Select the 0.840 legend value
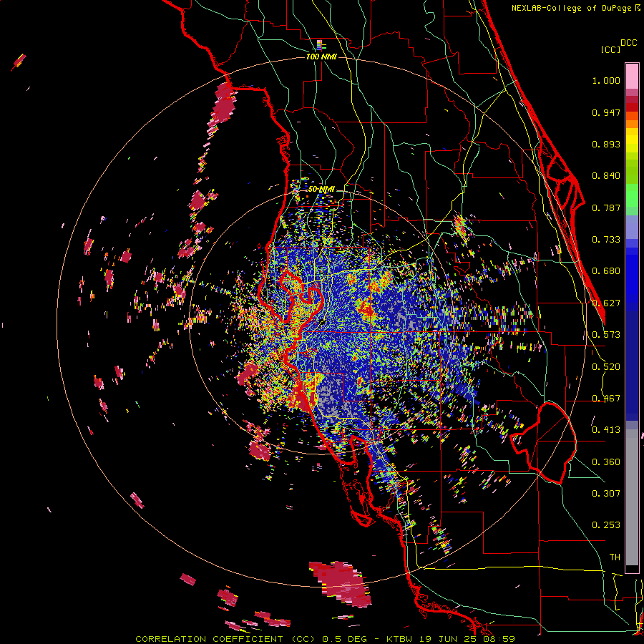Screen dimensions: 644x644 click(x=606, y=176)
